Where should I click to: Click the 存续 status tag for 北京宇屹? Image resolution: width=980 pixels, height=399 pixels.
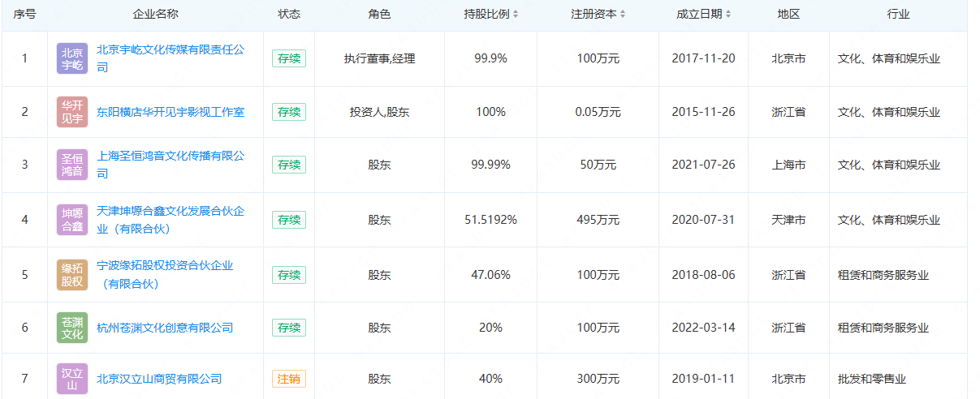(x=289, y=58)
